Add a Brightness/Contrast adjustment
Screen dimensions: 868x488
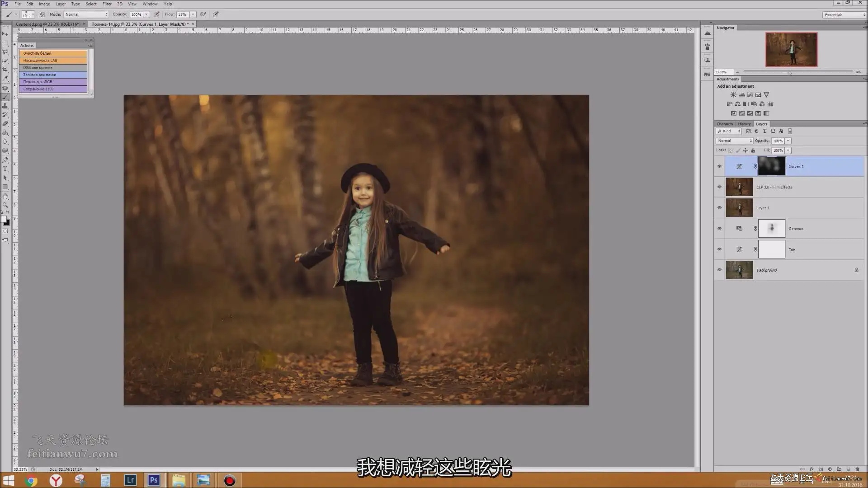tap(733, 95)
